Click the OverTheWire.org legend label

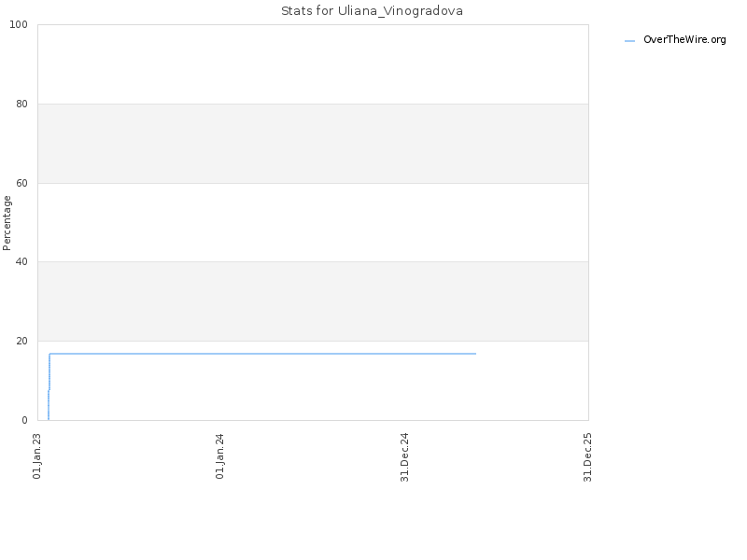684,40
